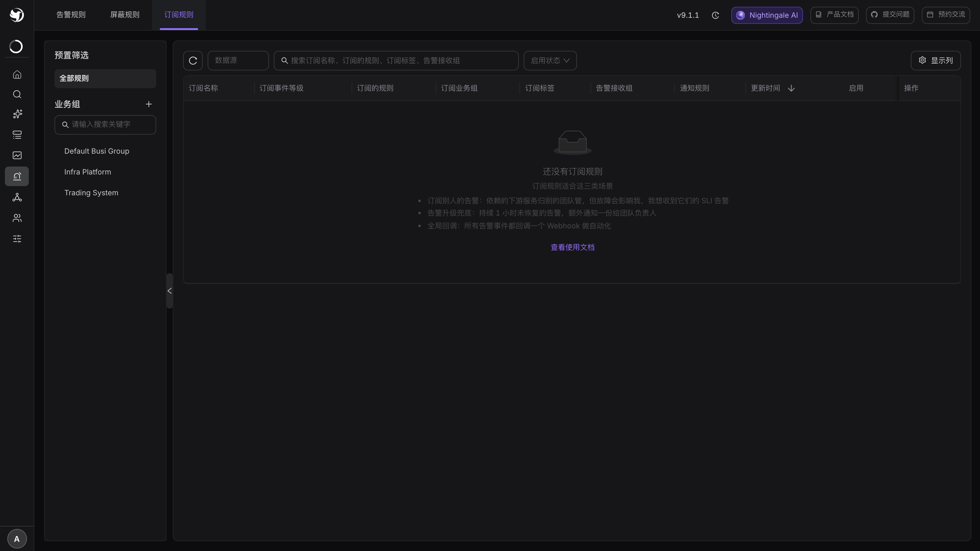Select Infra Platform group
Viewport: 980px width, 551px height.
coord(88,172)
